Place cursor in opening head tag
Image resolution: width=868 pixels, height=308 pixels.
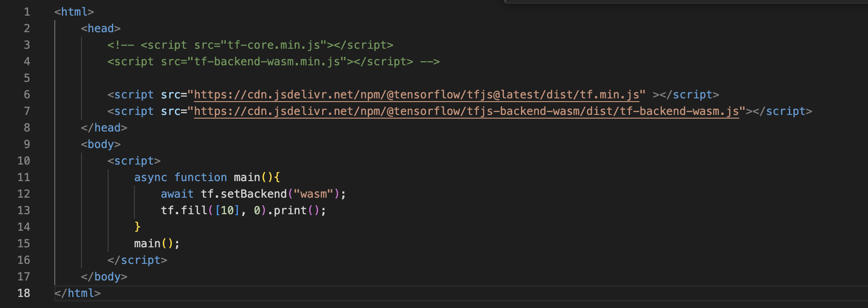tap(101, 29)
